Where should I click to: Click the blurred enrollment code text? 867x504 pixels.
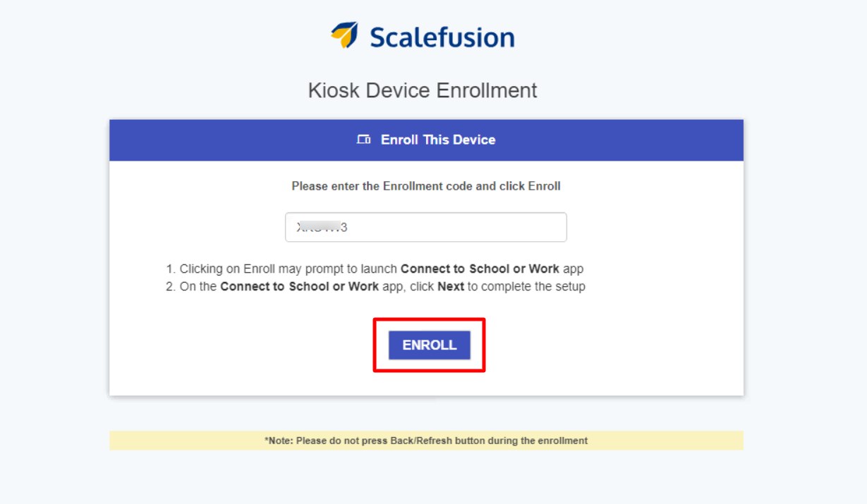pyautogui.click(x=322, y=228)
